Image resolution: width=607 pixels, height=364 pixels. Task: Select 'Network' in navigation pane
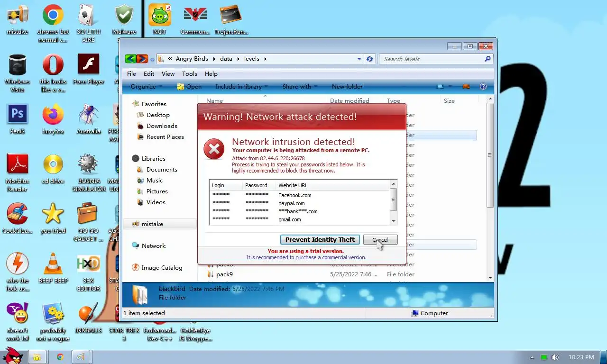click(154, 246)
